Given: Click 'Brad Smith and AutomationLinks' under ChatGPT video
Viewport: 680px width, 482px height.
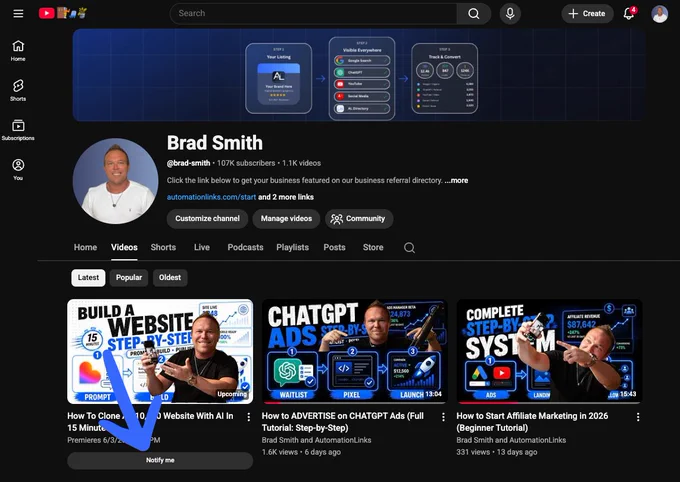Looking at the screenshot, I should pos(316,440).
